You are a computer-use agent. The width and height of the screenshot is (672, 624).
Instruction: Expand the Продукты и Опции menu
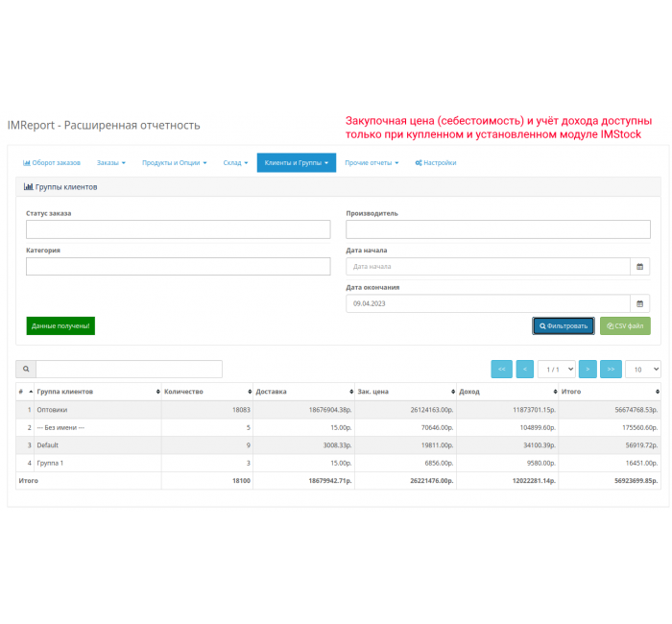[175, 163]
